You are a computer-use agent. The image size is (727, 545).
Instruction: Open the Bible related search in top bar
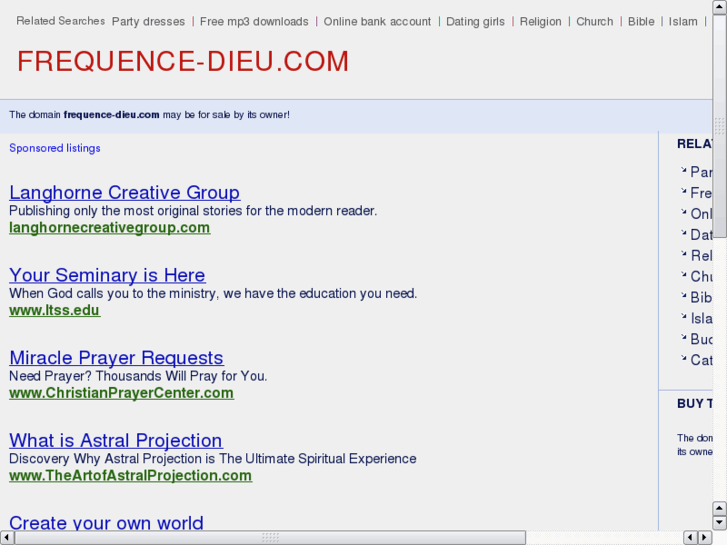641,22
